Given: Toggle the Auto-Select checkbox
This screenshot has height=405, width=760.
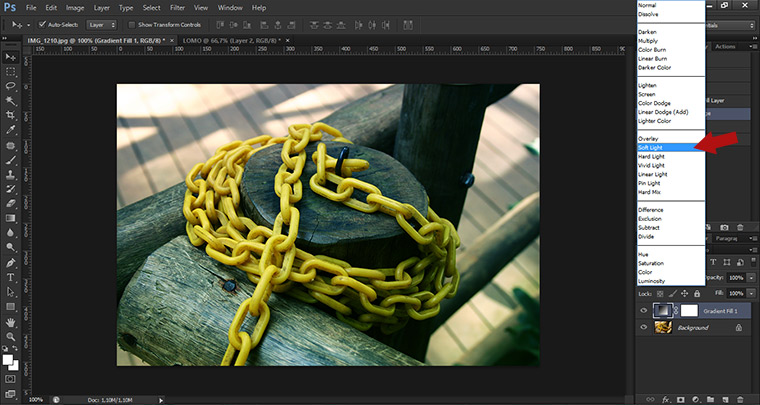Looking at the screenshot, I should (x=42, y=23).
